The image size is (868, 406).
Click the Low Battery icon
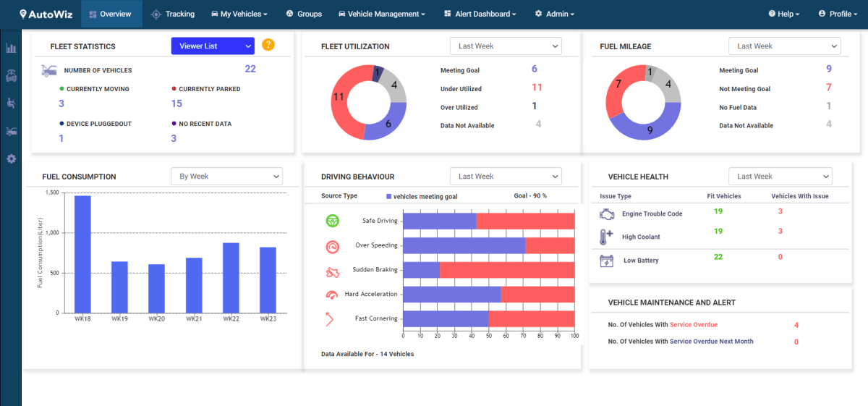[x=608, y=260]
